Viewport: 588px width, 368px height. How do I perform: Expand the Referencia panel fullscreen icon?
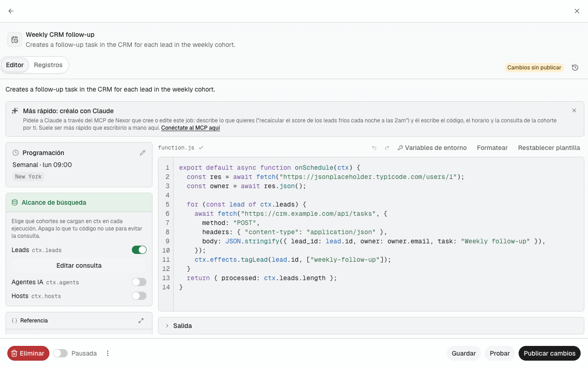141,321
